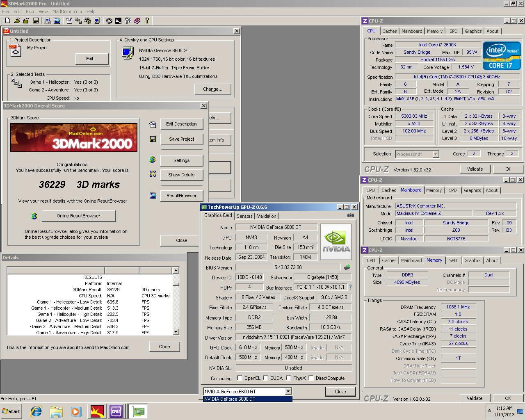525x420 pixels.
Task: Click the Open project folder toolbar icon
Action: [x=17, y=21]
